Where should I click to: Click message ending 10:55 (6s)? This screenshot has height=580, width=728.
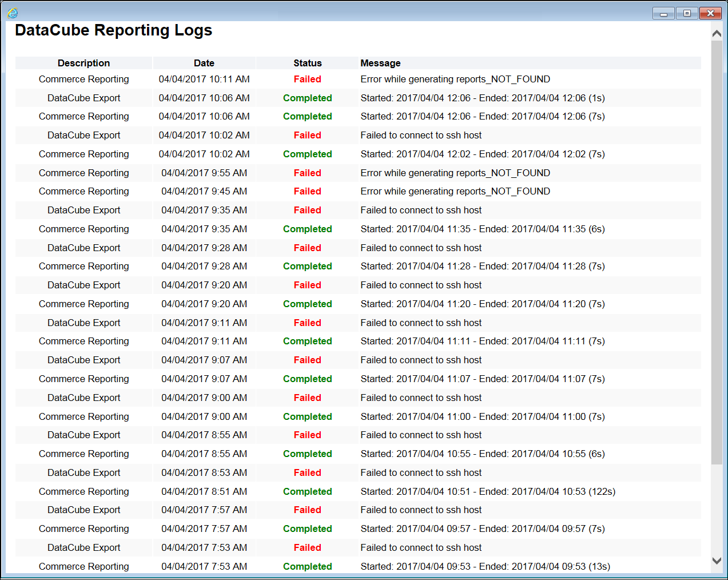(x=483, y=454)
